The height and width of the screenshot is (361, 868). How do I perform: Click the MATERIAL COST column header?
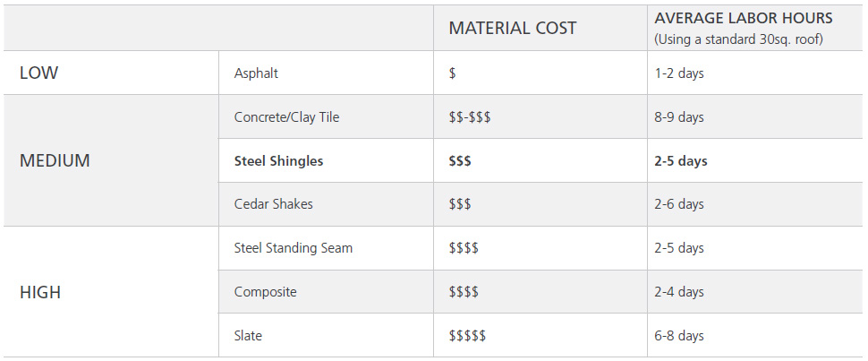pos(513,28)
